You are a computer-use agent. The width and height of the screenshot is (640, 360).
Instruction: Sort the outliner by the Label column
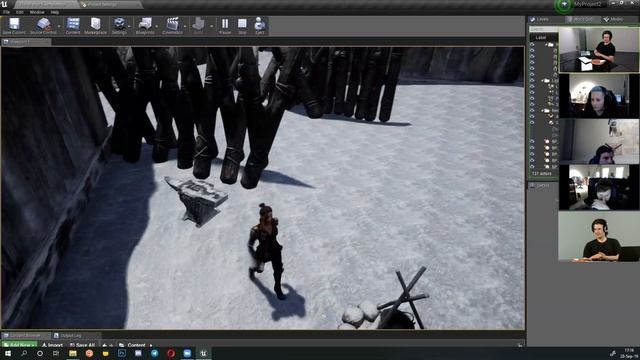(541, 37)
